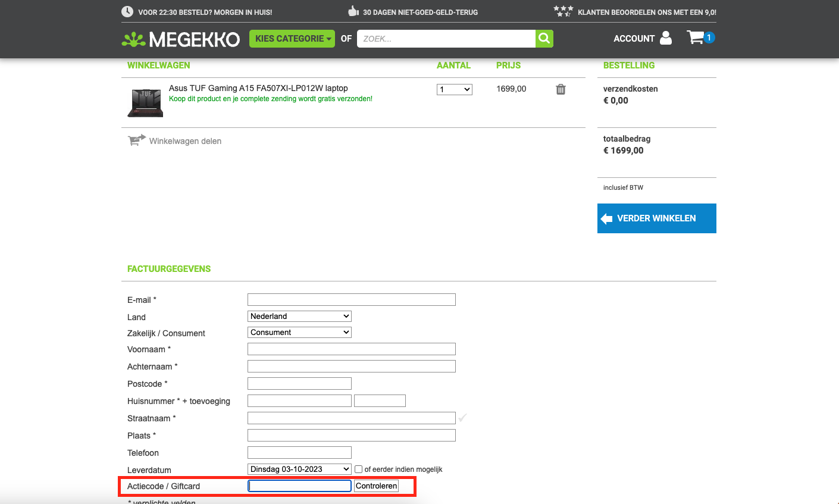
Task: Change the product quantity dropdown
Action: point(455,89)
